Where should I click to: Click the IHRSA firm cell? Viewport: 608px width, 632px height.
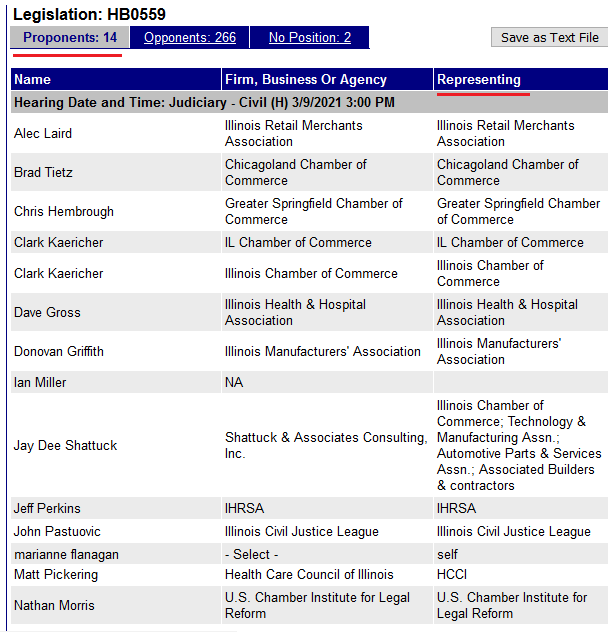click(244, 509)
